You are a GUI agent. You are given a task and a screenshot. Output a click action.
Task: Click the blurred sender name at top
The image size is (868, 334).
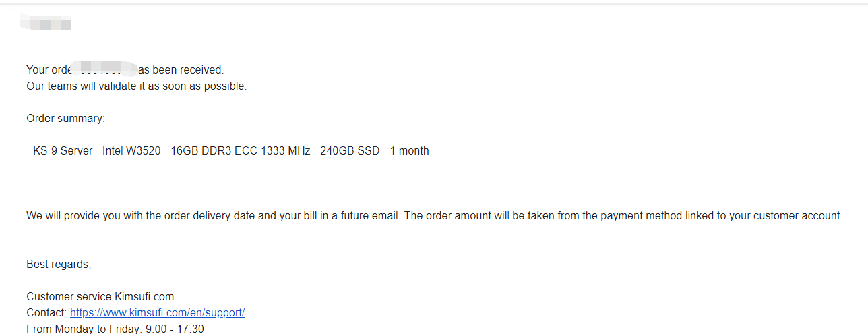coord(46,24)
